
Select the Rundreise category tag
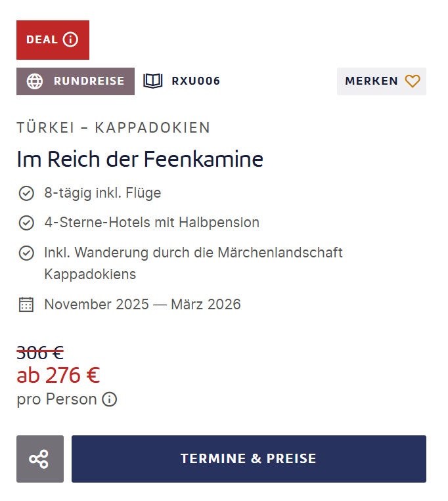[x=89, y=81]
